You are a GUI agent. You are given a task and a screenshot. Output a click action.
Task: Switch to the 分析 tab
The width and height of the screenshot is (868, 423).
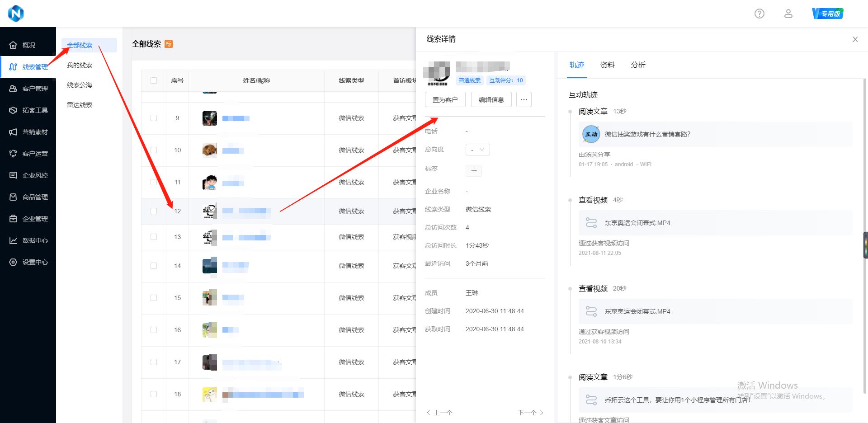coord(638,65)
